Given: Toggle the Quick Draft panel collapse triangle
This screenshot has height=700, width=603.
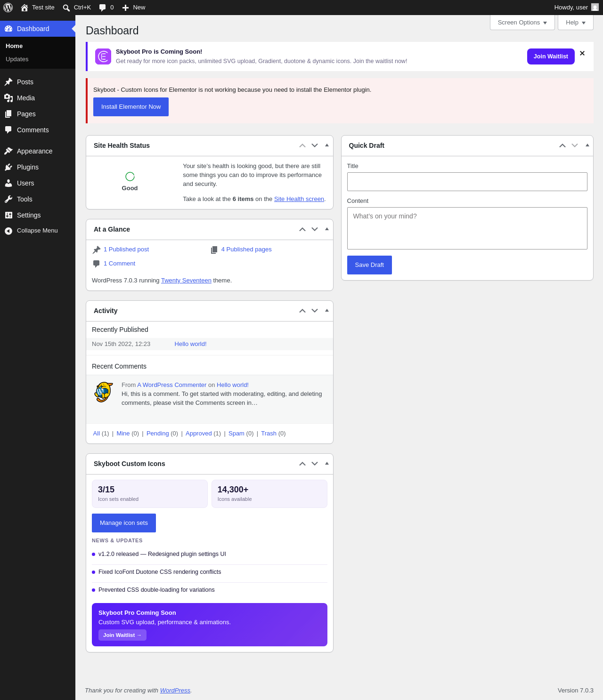Looking at the screenshot, I should coord(587,145).
